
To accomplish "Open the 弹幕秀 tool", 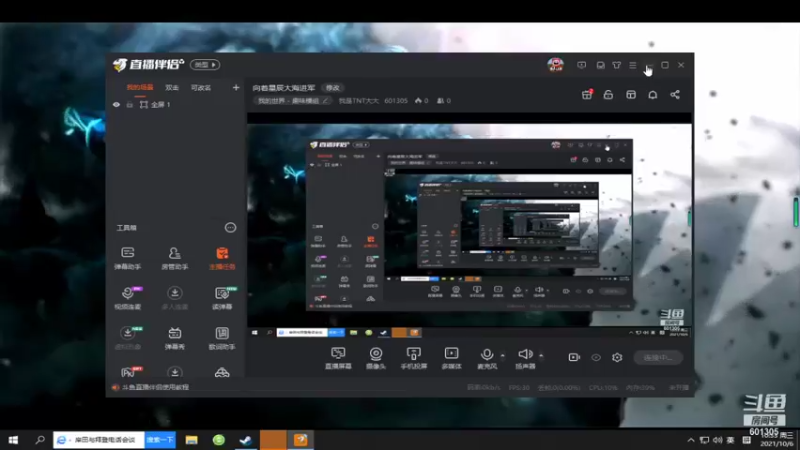I will [174, 338].
